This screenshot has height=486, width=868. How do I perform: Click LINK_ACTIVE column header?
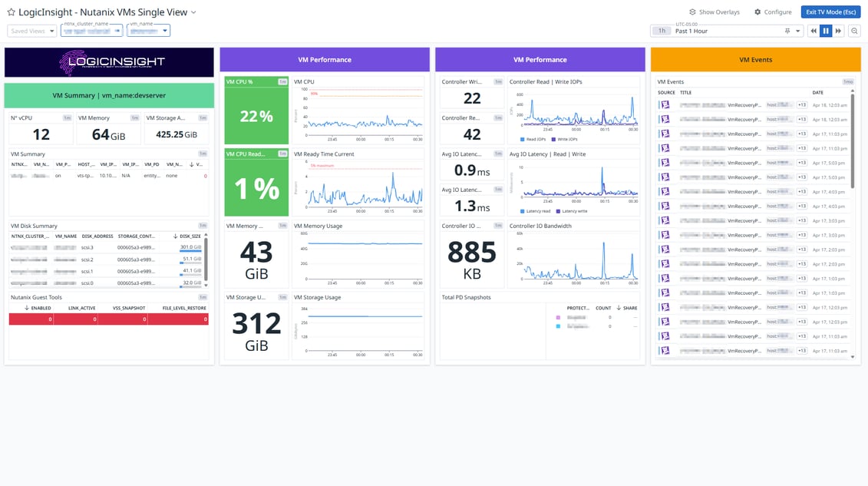[x=81, y=308]
